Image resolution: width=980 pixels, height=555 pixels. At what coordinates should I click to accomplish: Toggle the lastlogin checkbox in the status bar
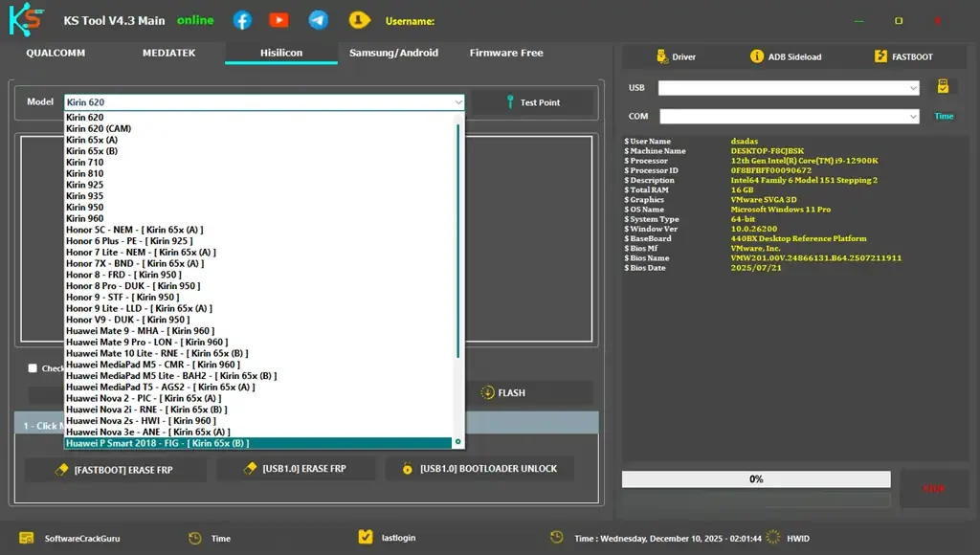point(367,537)
